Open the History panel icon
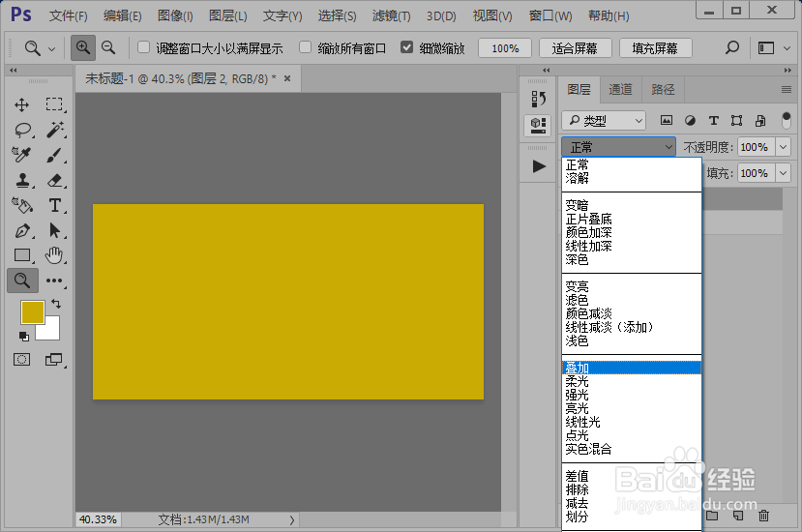 (x=538, y=99)
